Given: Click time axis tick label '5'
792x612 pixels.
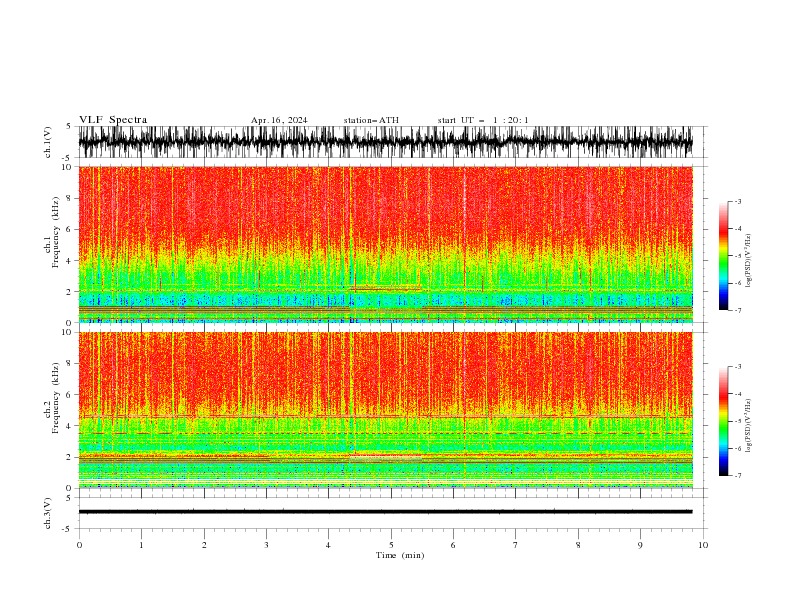Looking at the screenshot, I should click(x=391, y=545).
